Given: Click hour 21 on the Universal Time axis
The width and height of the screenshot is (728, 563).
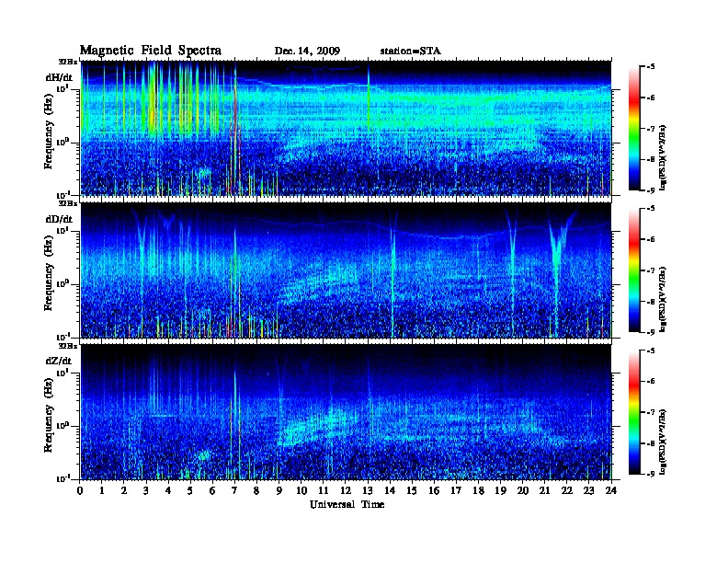Looking at the screenshot, I should [544, 490].
